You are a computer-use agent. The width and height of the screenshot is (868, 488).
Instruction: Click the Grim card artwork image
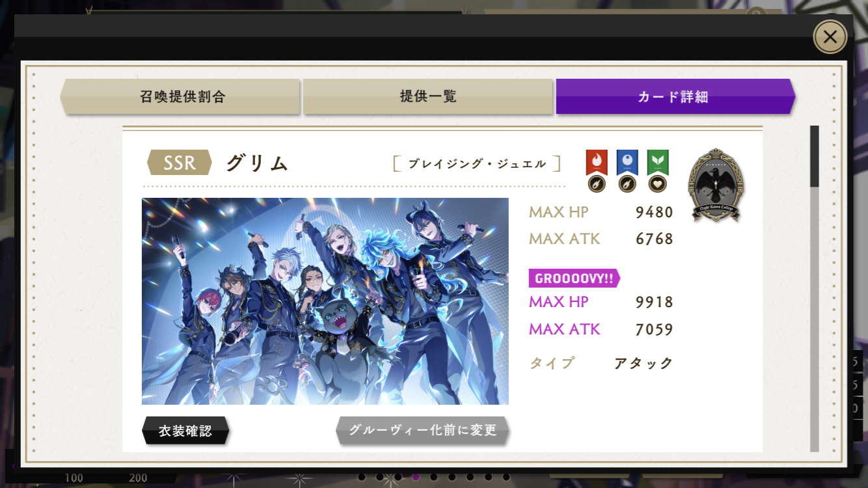point(325,301)
